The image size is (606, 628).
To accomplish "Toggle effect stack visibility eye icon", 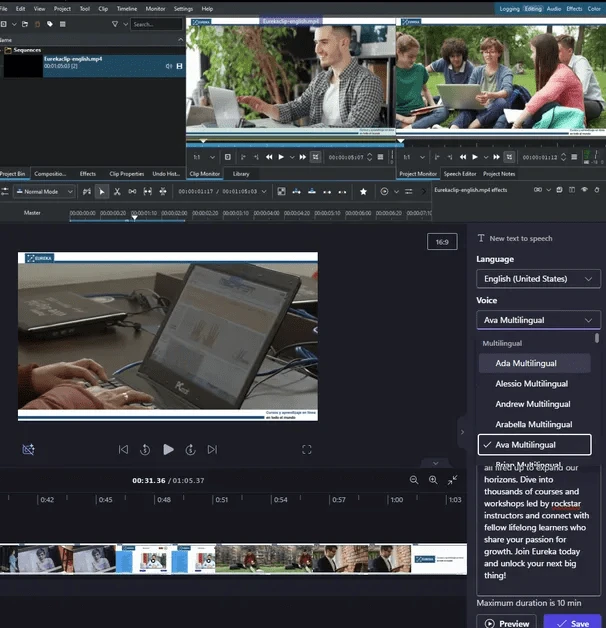I will [584, 190].
